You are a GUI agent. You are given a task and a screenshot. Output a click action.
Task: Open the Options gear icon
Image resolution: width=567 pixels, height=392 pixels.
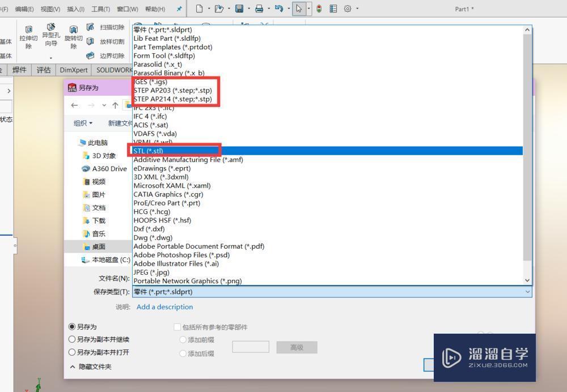[x=348, y=8]
